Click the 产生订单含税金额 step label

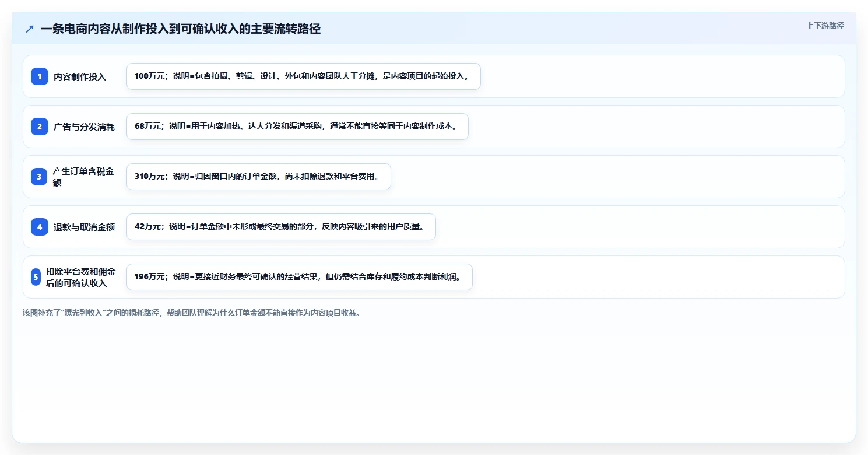click(83, 177)
